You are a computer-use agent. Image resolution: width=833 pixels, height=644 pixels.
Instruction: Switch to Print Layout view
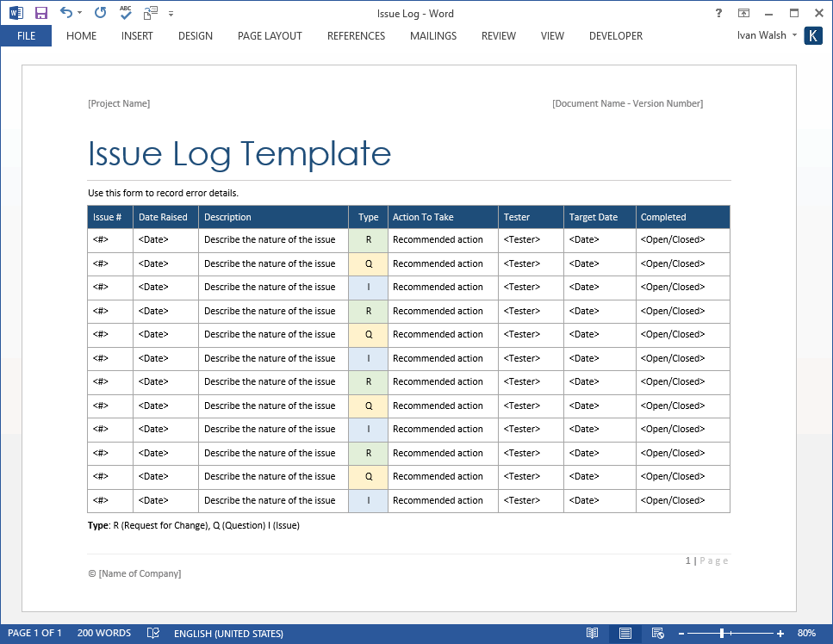click(625, 633)
